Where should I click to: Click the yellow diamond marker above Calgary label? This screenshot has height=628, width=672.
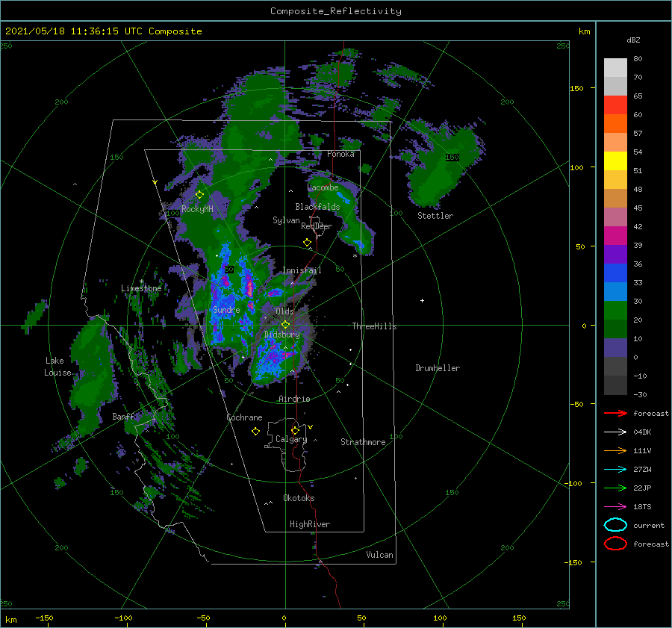tap(295, 430)
